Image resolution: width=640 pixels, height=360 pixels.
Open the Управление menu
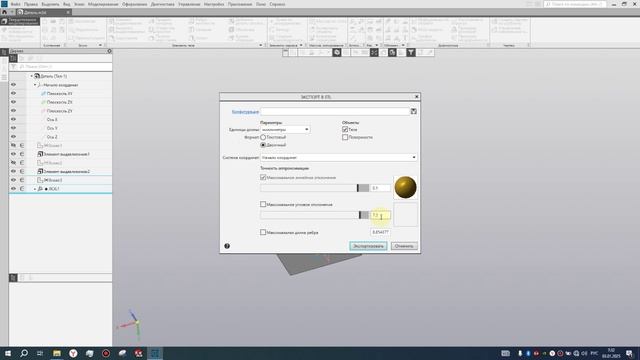coord(189,4)
